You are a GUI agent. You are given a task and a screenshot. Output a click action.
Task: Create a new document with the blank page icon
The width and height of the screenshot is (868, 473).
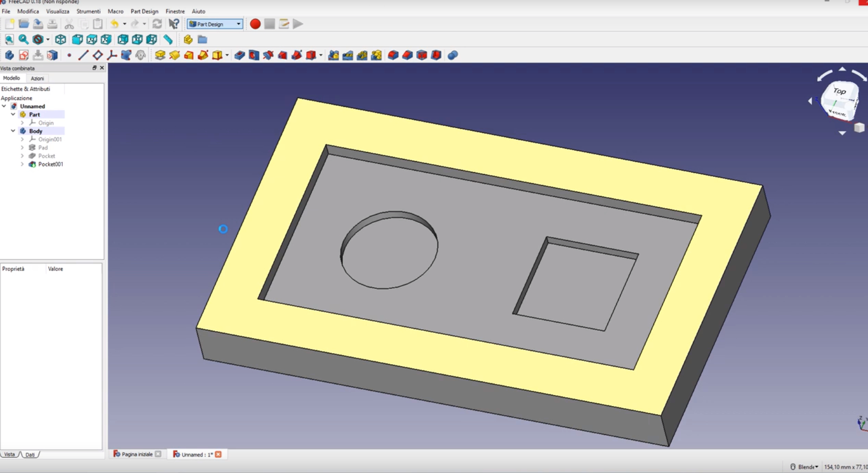[x=9, y=24]
